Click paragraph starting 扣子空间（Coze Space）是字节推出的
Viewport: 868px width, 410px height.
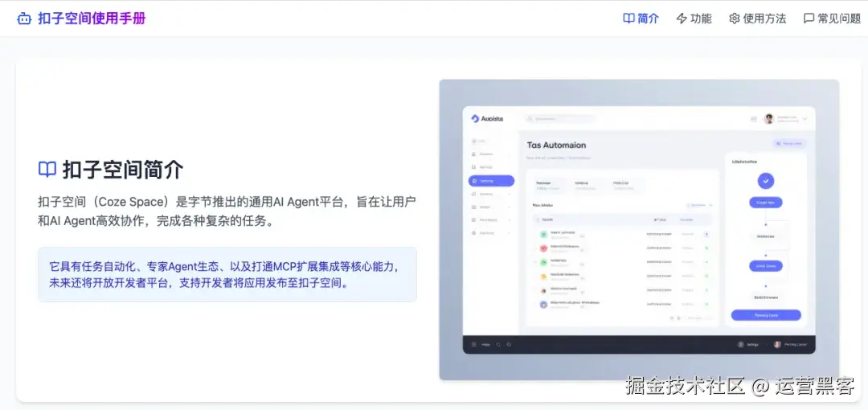(227, 211)
